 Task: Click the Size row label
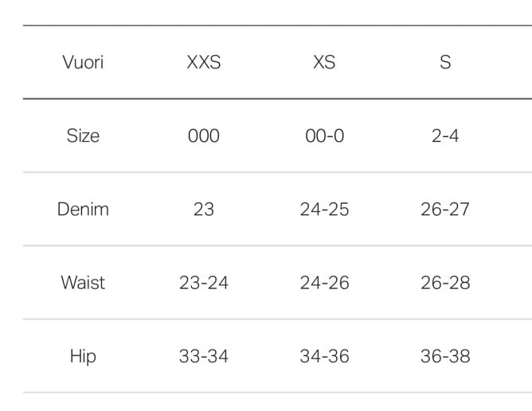coord(83,135)
